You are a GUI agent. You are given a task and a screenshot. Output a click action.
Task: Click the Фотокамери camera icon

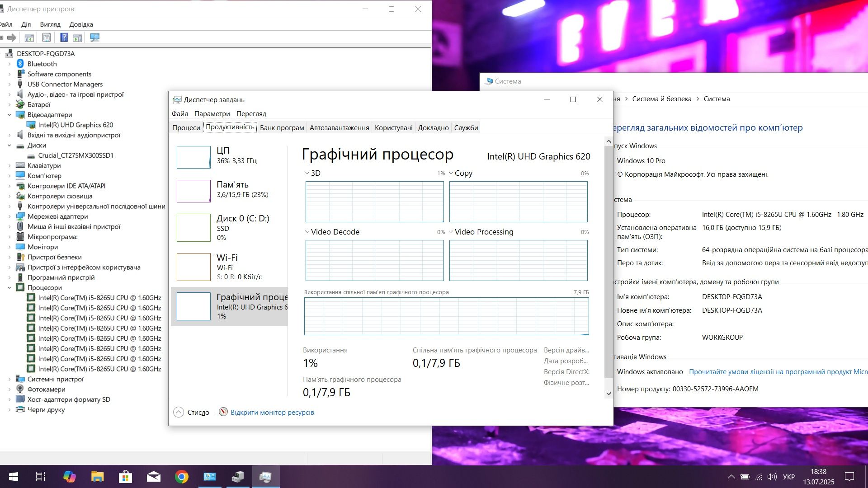20,389
